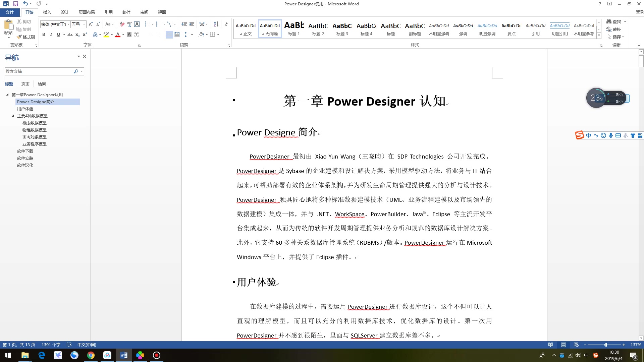This screenshot has height=362, width=644.
Task: Click 登录 (Sign in) link
Action: point(639,12)
